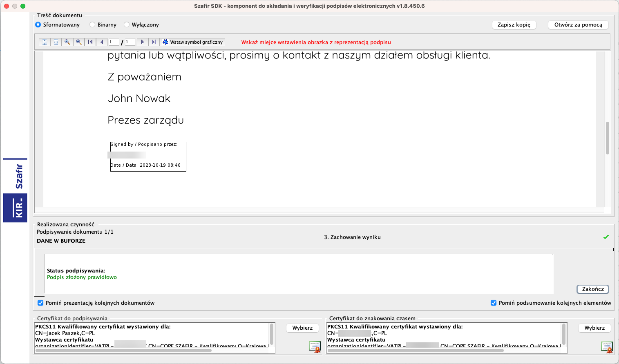Click the 'DANE W BUFORZE' label
The width and height of the screenshot is (619, 364).
tap(61, 241)
